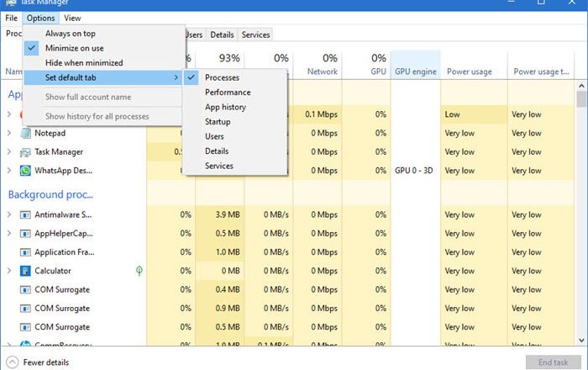Expand the Calculator process row
This screenshot has width=588, height=370.
9,271
